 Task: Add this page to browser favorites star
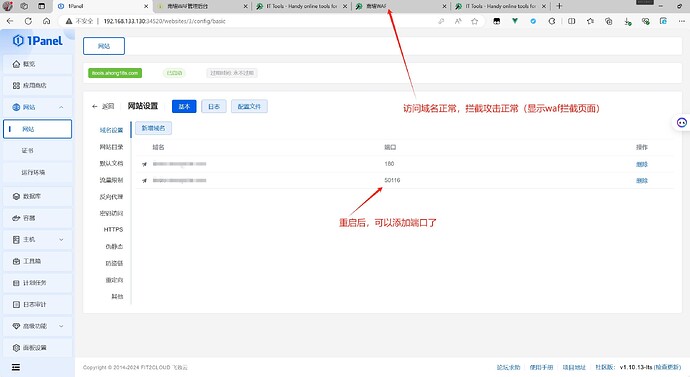pyautogui.click(x=474, y=21)
